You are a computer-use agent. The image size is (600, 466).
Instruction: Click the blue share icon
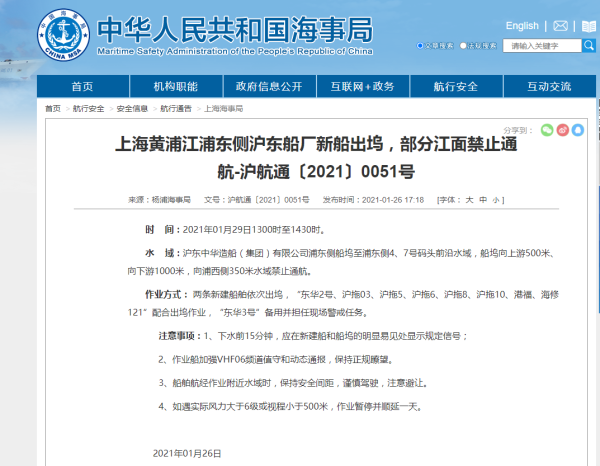(577, 130)
